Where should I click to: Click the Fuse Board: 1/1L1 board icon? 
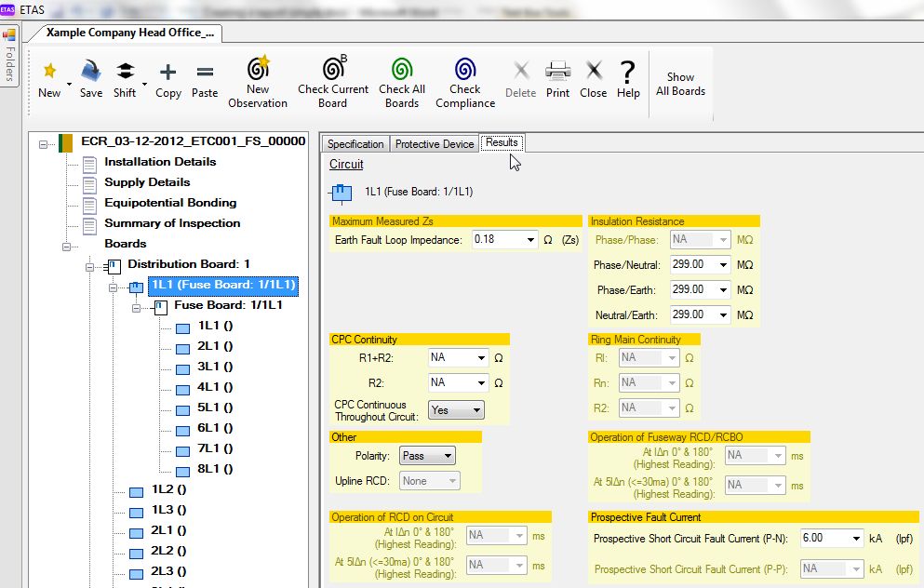(x=159, y=307)
